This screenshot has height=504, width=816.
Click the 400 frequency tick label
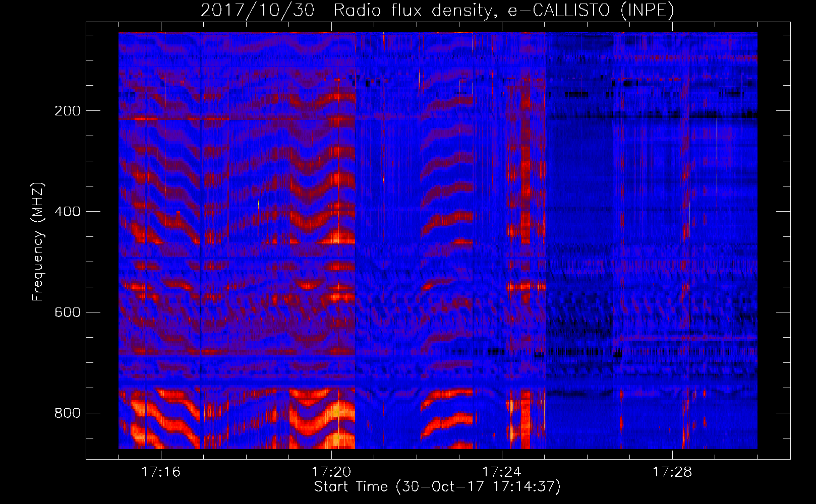point(68,212)
